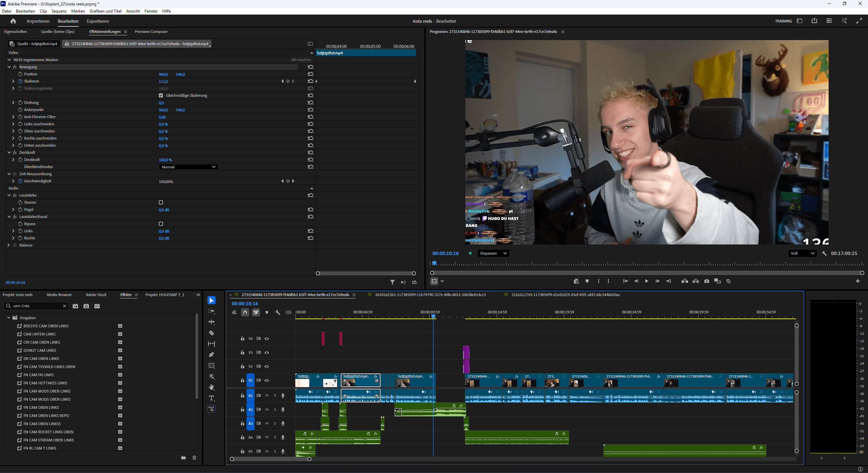
Task: Toggle snapping magnet in timeline
Action: click(245, 312)
